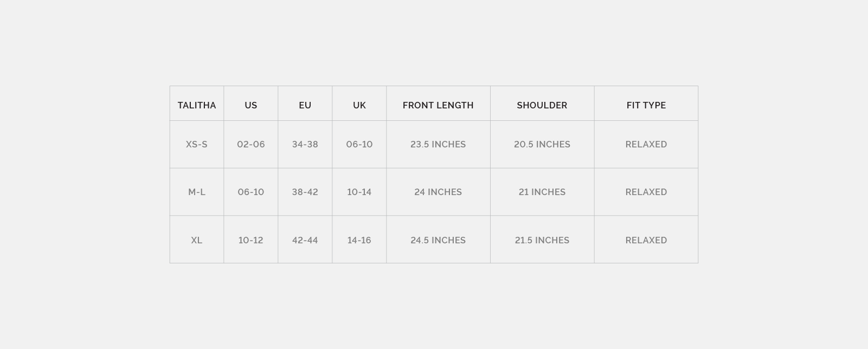Viewport: 868px width, 349px height.
Task: Click the 20.5 INCHES shoulder cell
Action: pyautogui.click(x=542, y=144)
